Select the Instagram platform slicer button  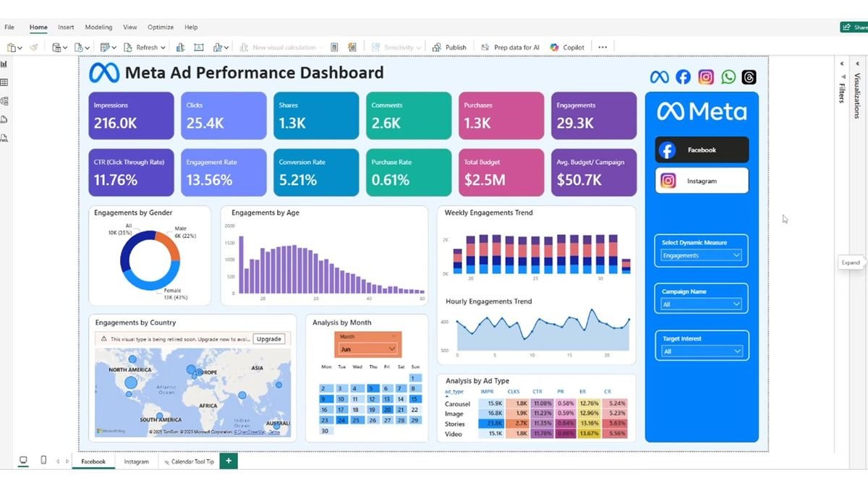pos(702,181)
